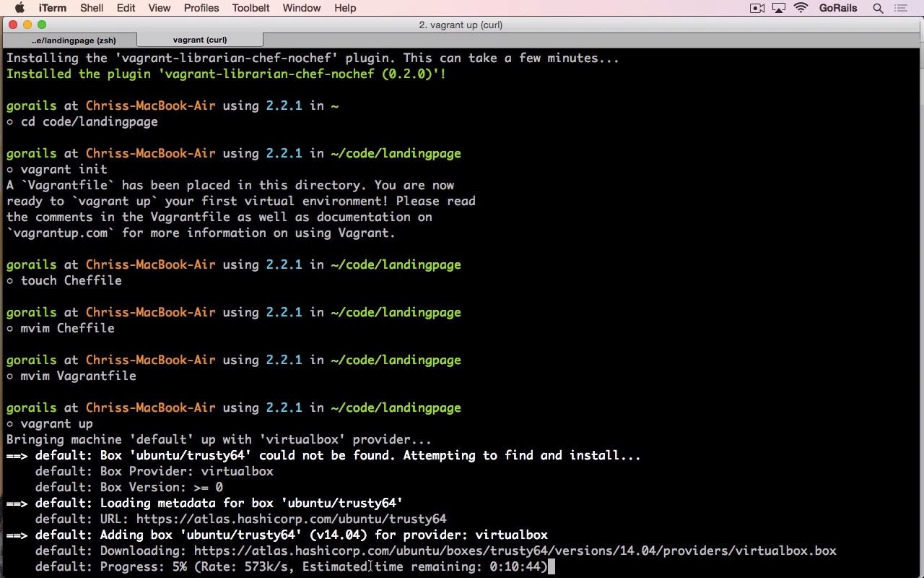Open the Edit menu
924x578 pixels.
[x=126, y=8]
